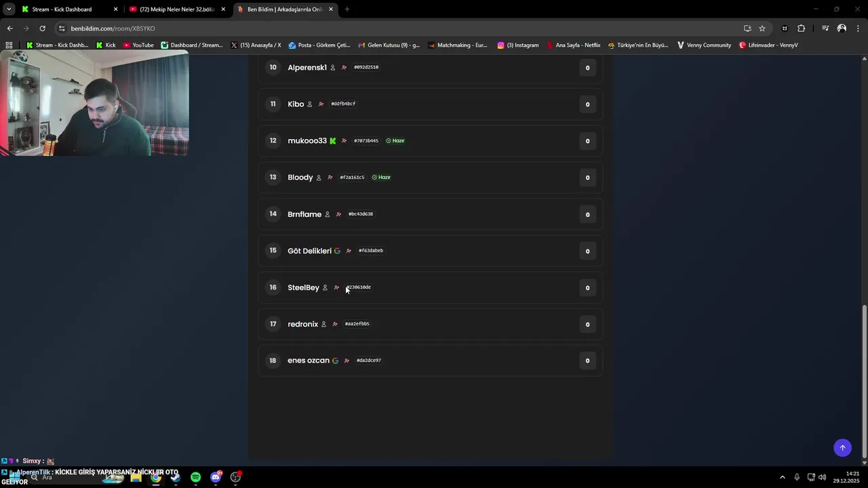Screen dimensions: 868x488
Task: Open the Dashboard / Stream bookmark
Action: [191, 45]
